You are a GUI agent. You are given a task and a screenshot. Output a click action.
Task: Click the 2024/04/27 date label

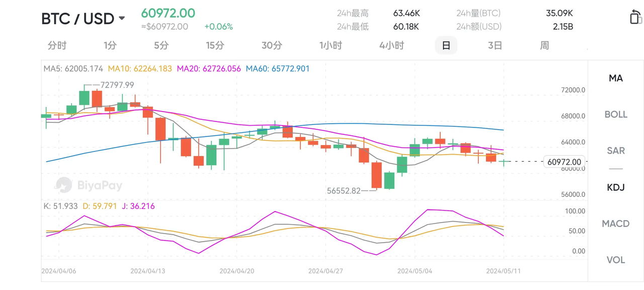pos(326,271)
